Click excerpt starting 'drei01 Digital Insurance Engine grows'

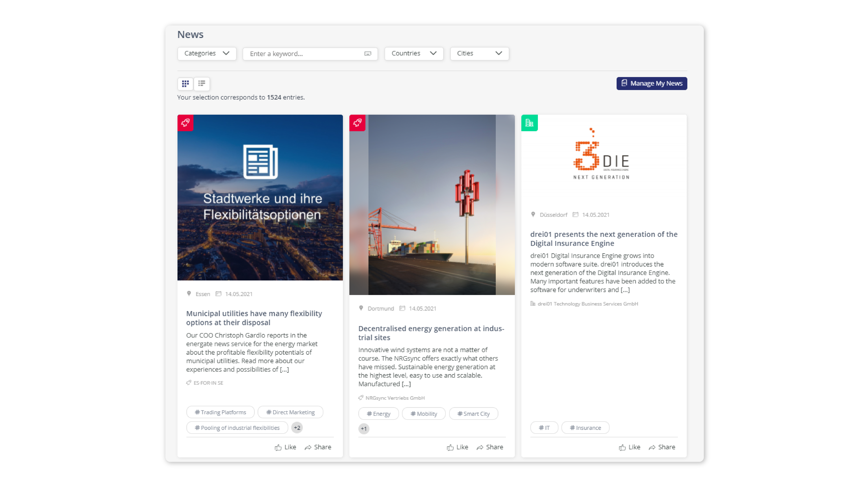pyautogui.click(x=603, y=273)
